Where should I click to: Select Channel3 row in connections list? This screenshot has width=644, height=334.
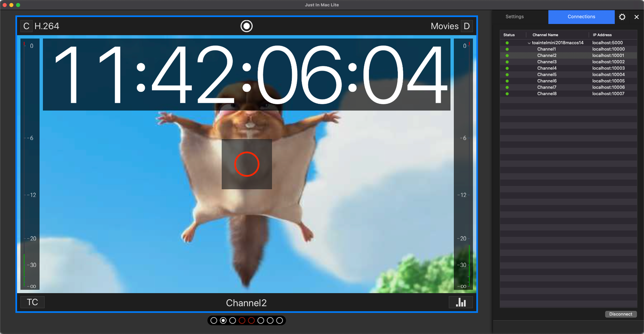coord(568,62)
